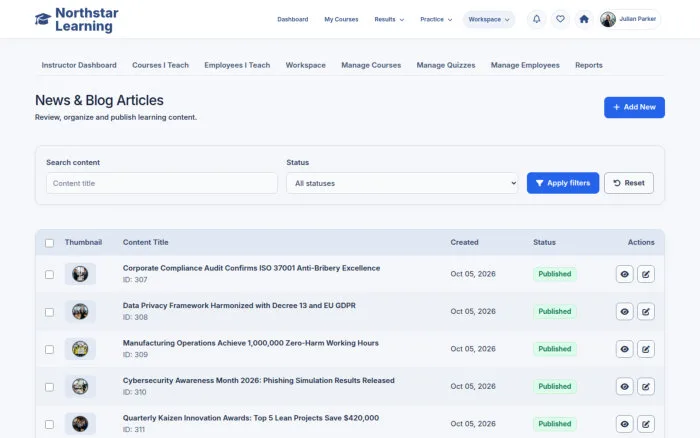Check the Data Privacy Framework row

pos(50,312)
